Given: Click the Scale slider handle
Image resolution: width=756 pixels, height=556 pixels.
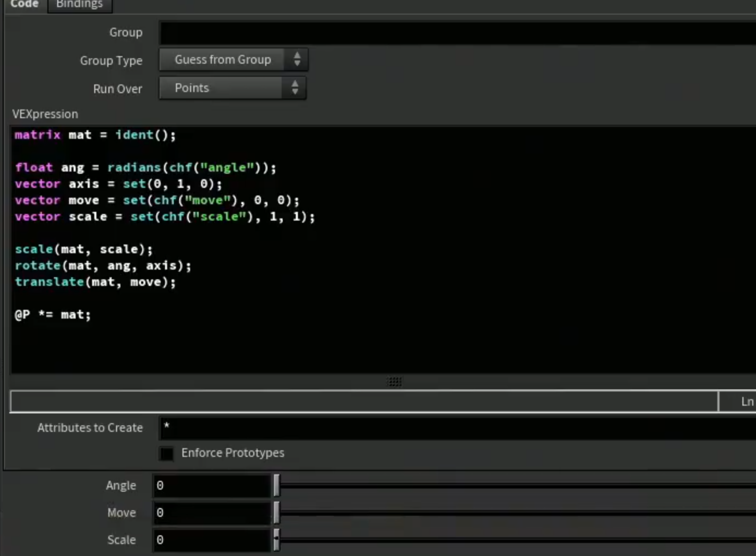Looking at the screenshot, I should click(277, 540).
